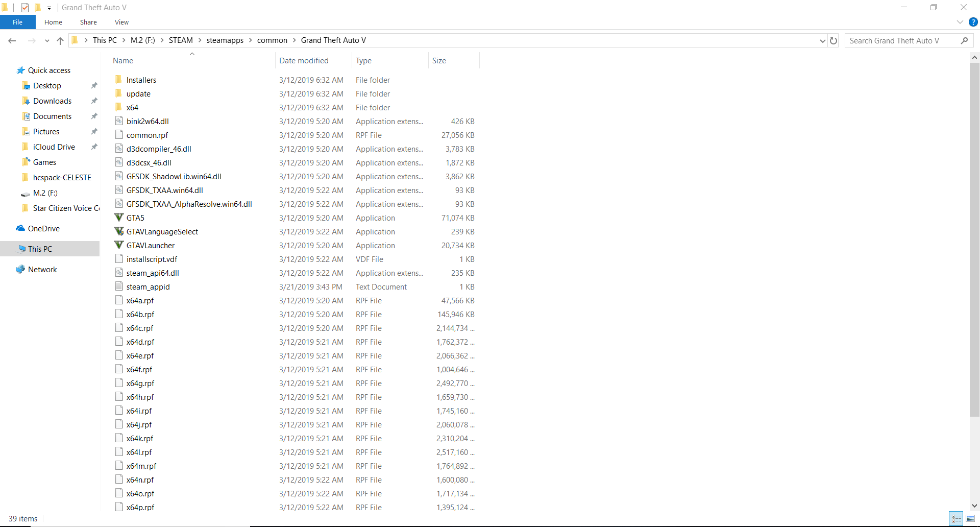
Task: Expand the ribbon with the chevron
Action: coord(960,22)
